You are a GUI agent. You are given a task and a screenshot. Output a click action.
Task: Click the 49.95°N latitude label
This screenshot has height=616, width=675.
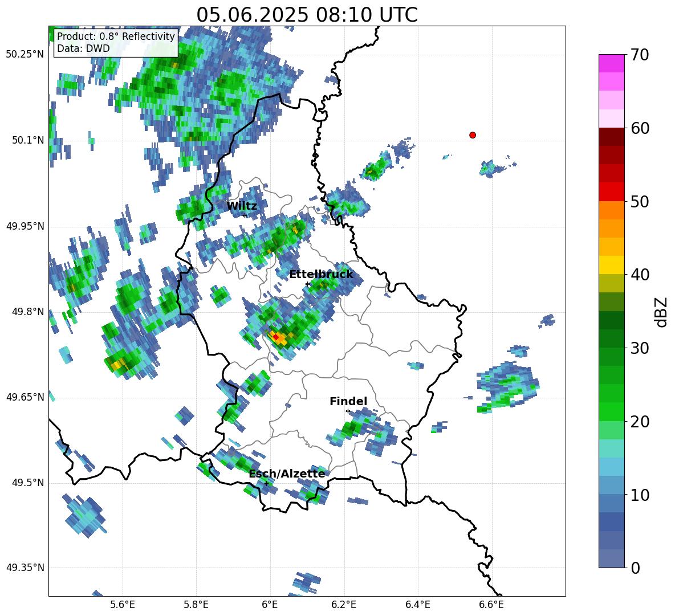point(25,226)
